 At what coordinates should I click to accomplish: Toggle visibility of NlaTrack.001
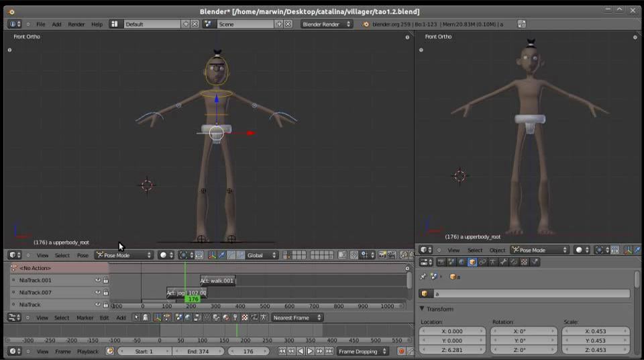(x=98, y=280)
